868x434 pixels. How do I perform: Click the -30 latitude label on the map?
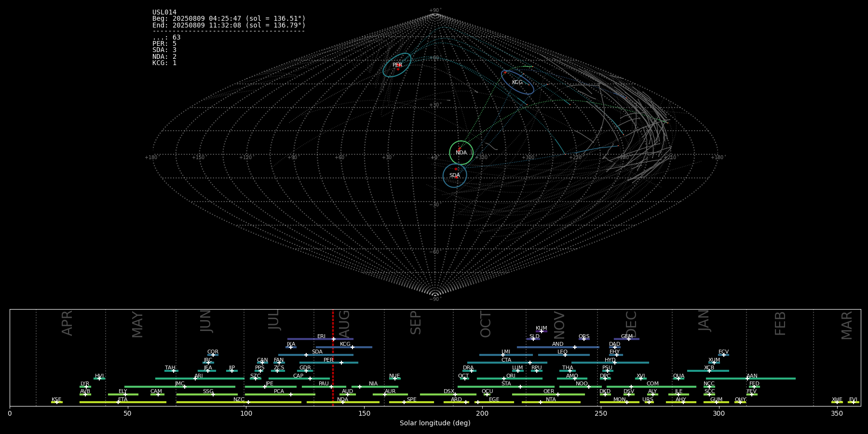(x=434, y=204)
